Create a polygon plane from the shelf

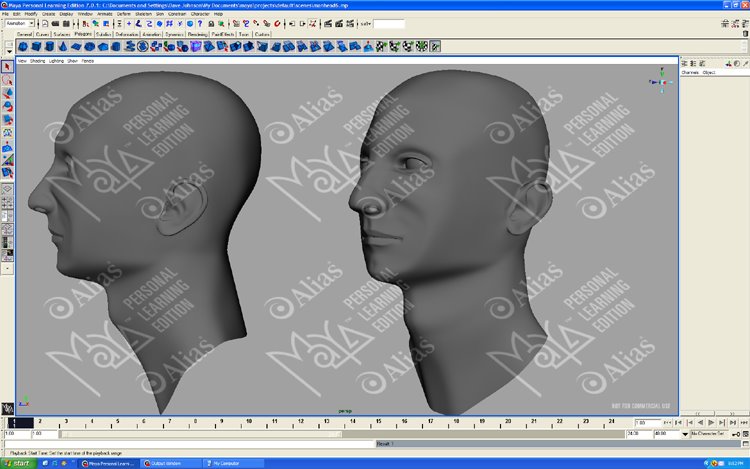76,46
